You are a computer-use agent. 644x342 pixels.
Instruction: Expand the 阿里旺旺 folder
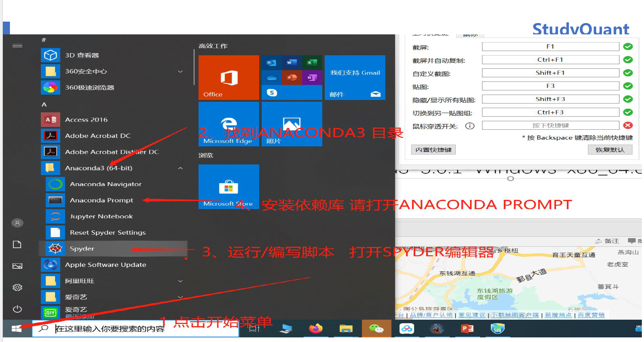[x=180, y=281]
